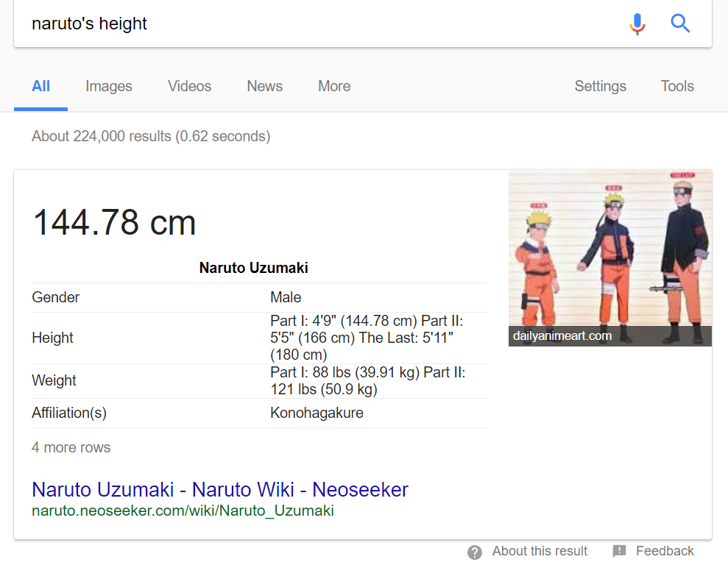
Task: Open the Naruto Uzumaki Neoseeker wiki link
Action: click(220, 489)
